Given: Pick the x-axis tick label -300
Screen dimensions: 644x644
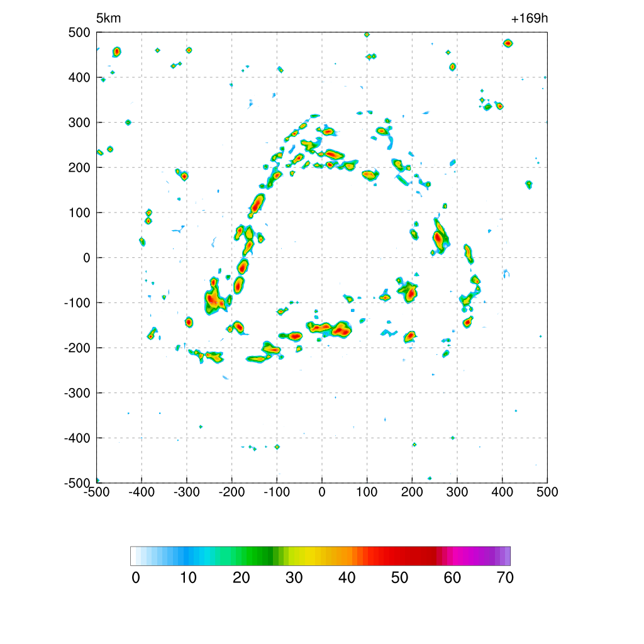Looking at the screenshot, I should (x=186, y=492).
